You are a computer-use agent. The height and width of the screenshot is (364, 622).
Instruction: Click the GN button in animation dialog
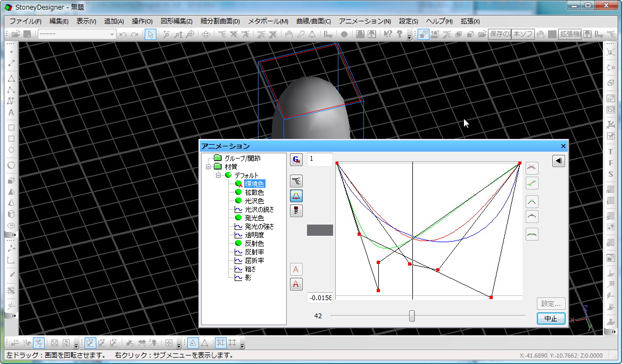coord(296,159)
